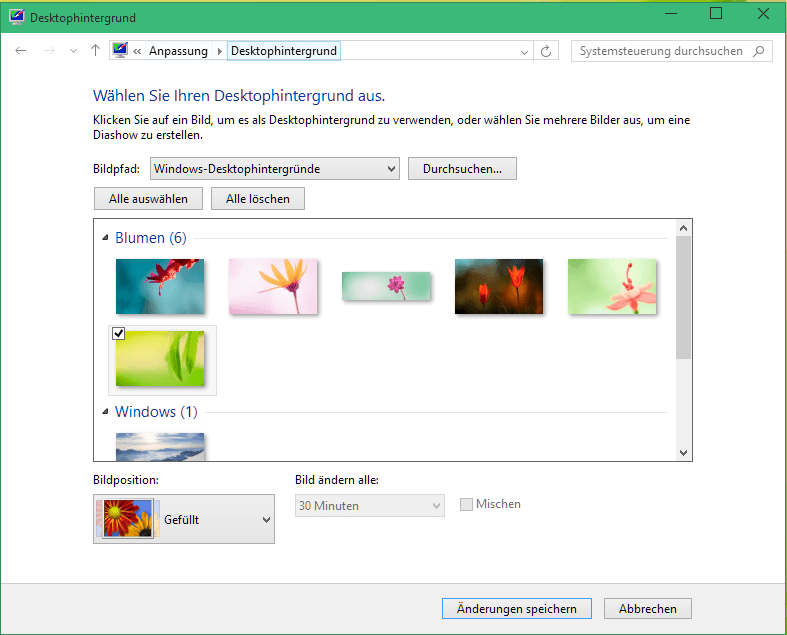Expand the arrow after Anpassung

pos(219,51)
